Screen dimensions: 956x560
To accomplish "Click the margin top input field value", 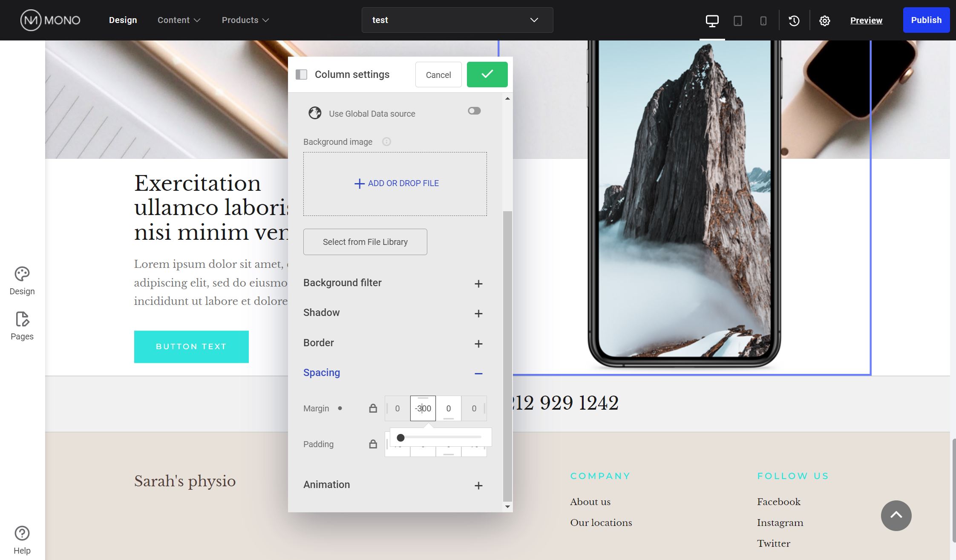I will click(423, 408).
